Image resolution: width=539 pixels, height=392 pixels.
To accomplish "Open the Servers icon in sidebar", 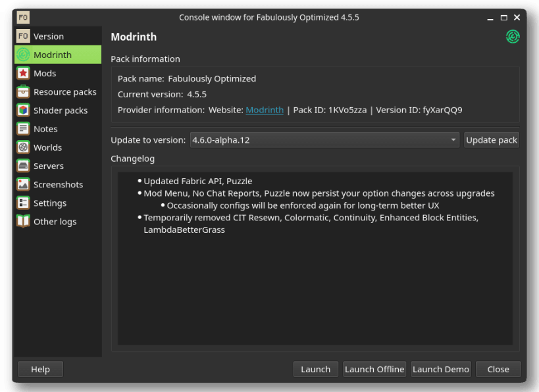I will tap(23, 166).
